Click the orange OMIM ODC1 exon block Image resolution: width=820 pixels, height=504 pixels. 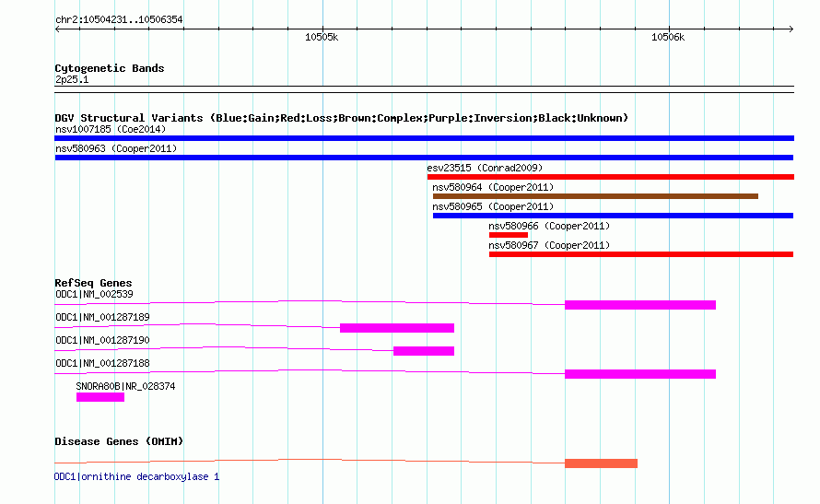point(601,463)
